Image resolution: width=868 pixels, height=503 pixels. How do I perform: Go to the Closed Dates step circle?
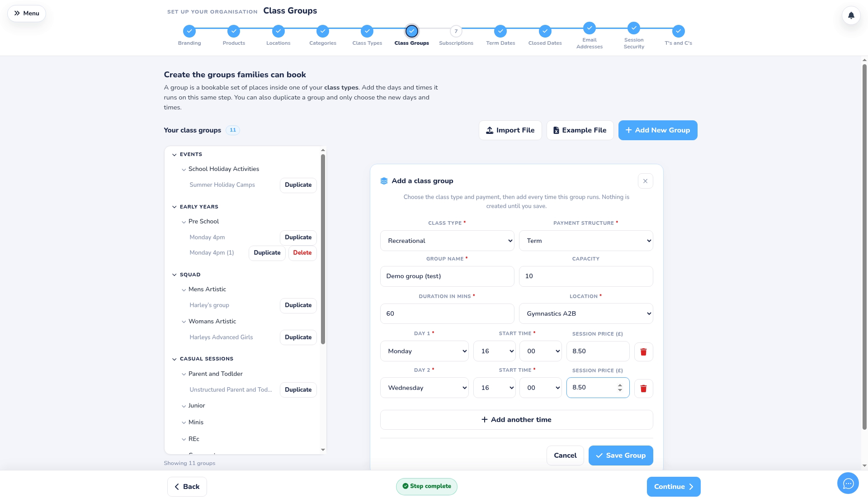click(545, 31)
